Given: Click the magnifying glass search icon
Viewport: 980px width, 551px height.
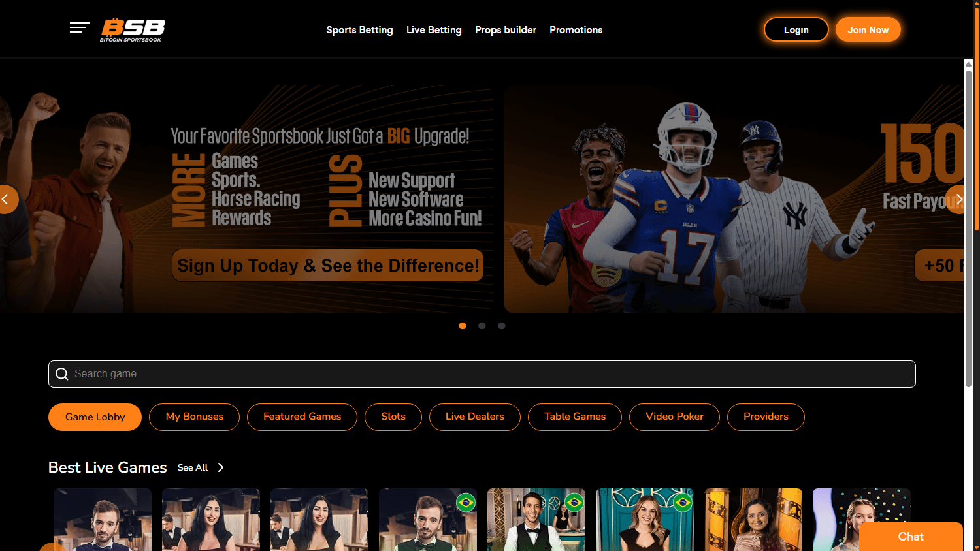Looking at the screenshot, I should (62, 373).
